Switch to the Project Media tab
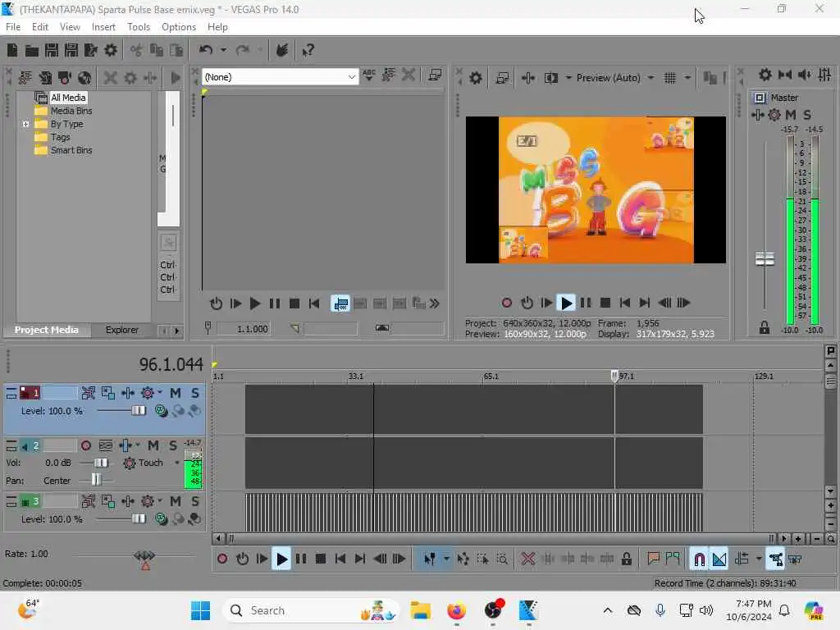This screenshot has width=840, height=630. [47, 330]
